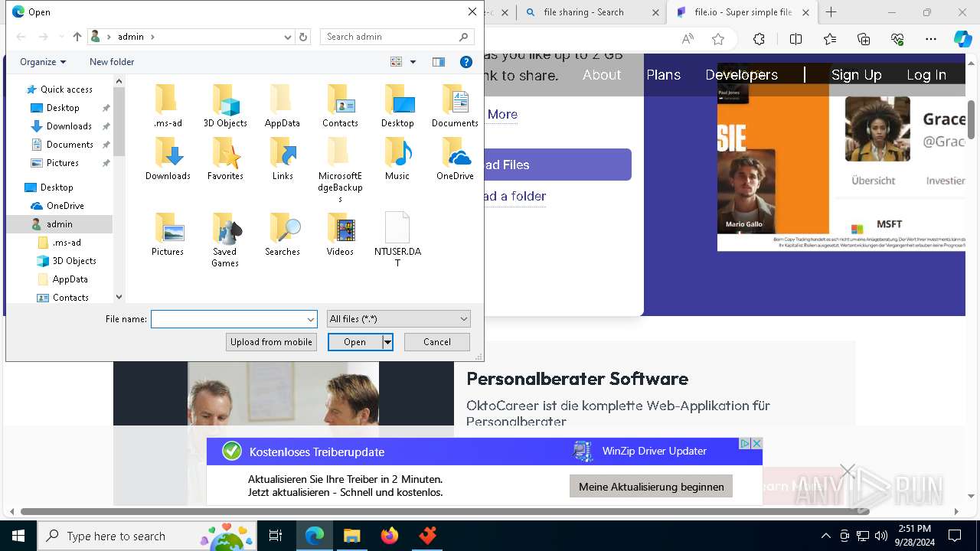
Task: Launch Firefox from the taskbar
Action: coord(390,536)
